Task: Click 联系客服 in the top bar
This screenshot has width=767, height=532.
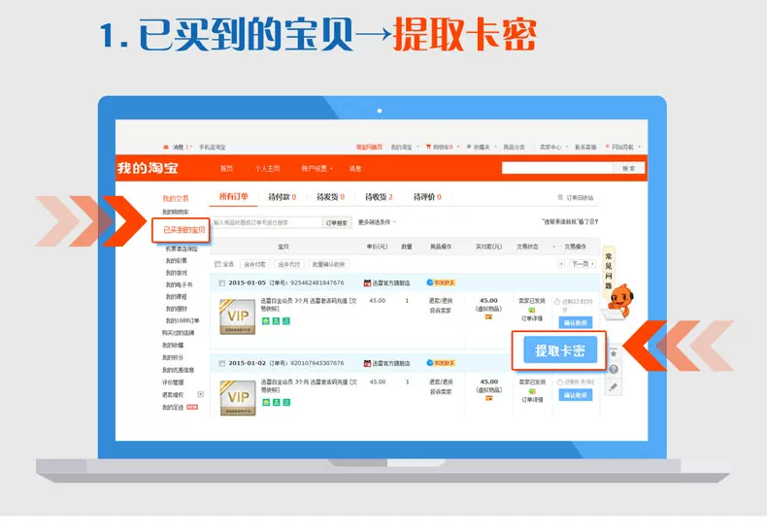Action: pos(585,148)
